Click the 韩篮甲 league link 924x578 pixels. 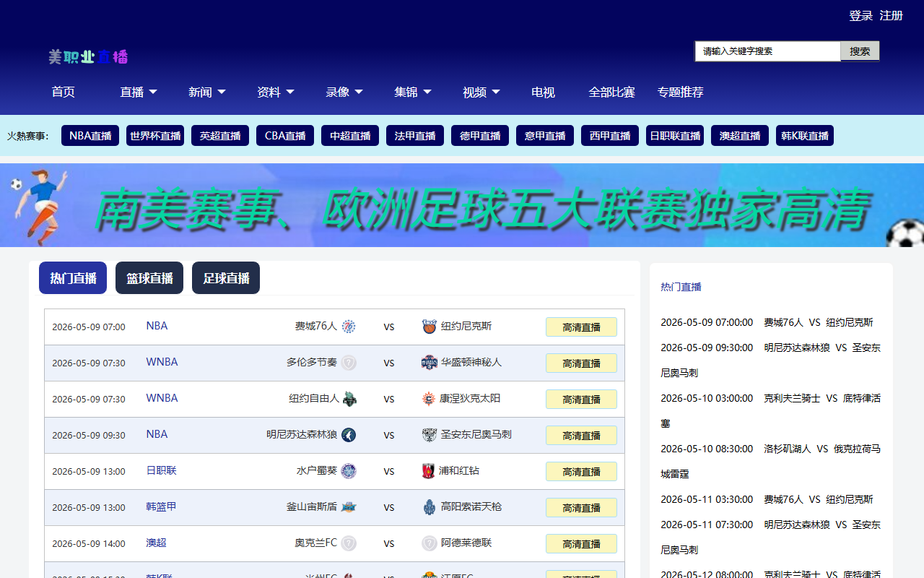pos(161,506)
